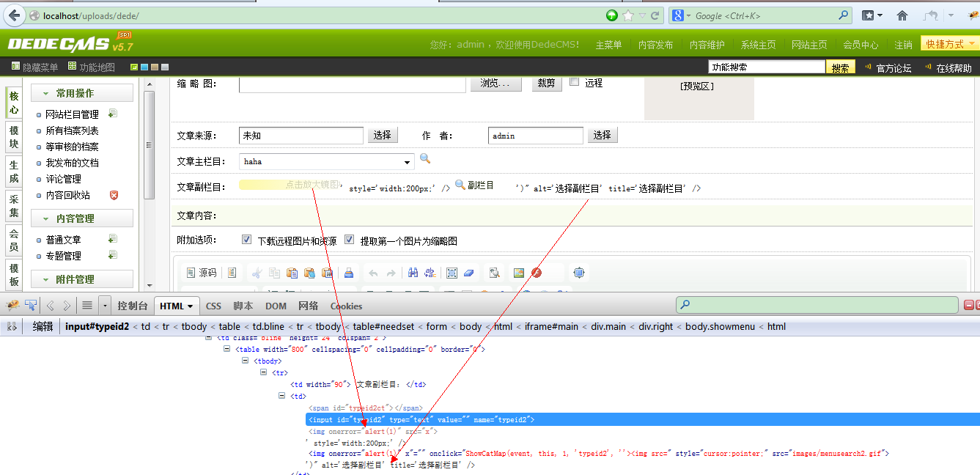980x475 pixels.
Task: Go to next Firebug panel arrow
Action: 67,306
